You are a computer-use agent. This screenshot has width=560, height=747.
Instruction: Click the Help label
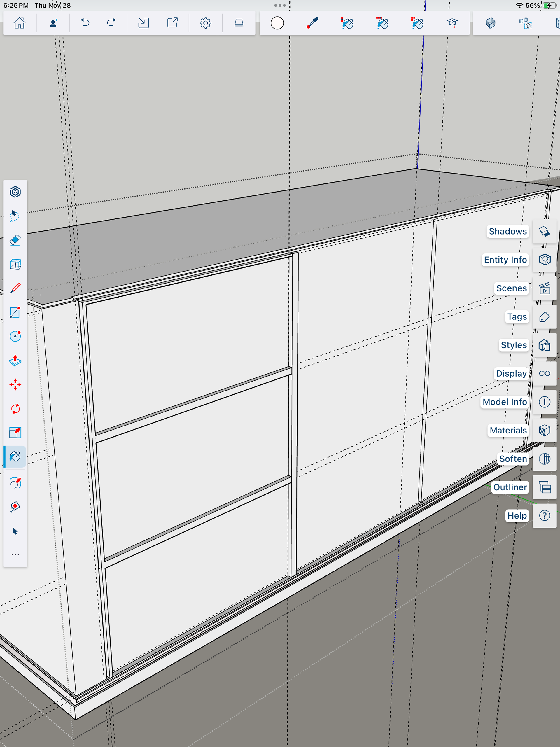(x=517, y=516)
